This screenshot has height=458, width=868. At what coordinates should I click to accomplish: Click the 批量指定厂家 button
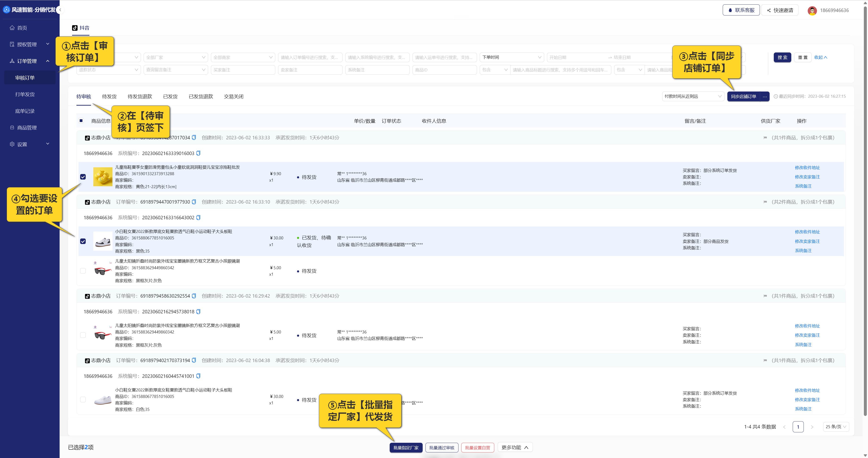(406, 448)
